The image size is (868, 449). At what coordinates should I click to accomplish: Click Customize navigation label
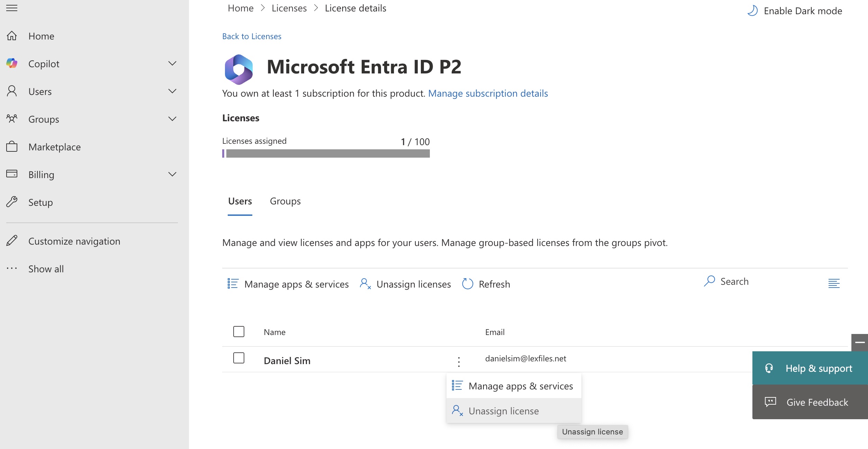(x=74, y=241)
